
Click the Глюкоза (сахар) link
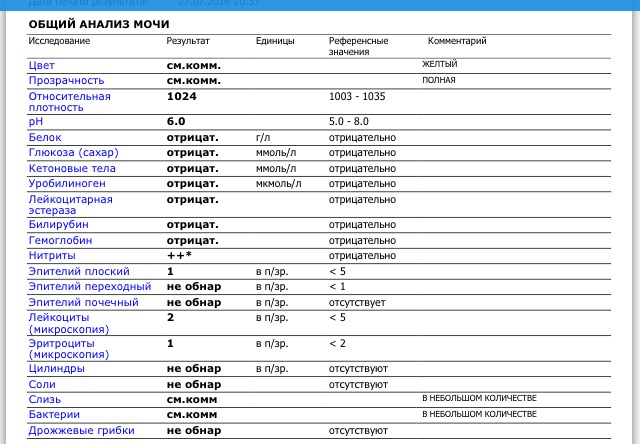pos(73,153)
